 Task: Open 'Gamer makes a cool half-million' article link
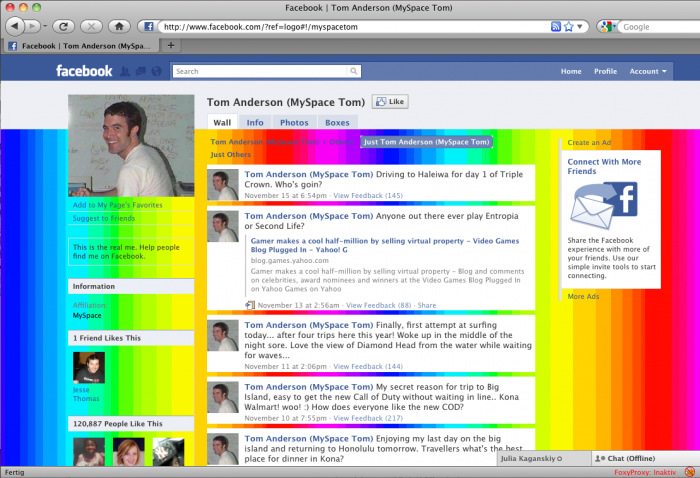(384, 245)
